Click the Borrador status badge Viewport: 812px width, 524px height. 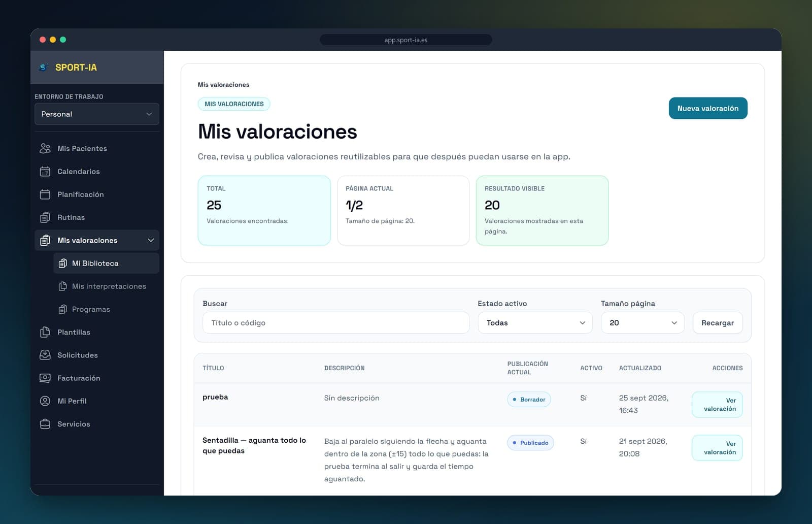pyautogui.click(x=529, y=400)
